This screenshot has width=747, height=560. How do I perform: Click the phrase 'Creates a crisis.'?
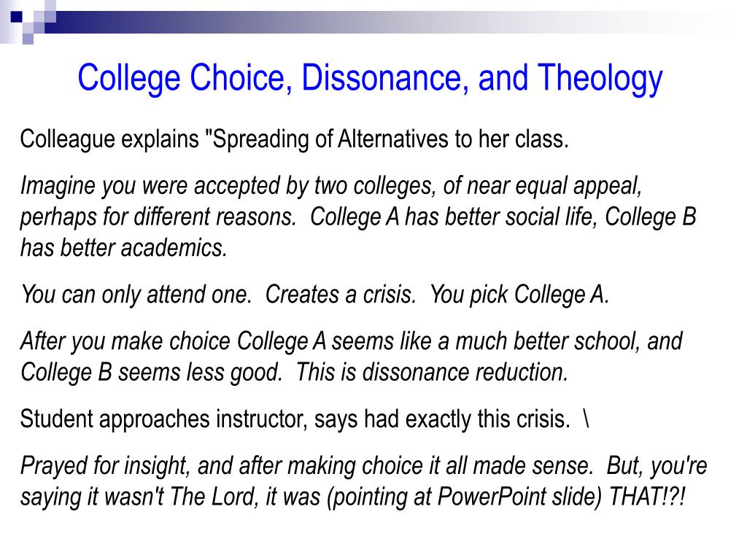point(341,295)
